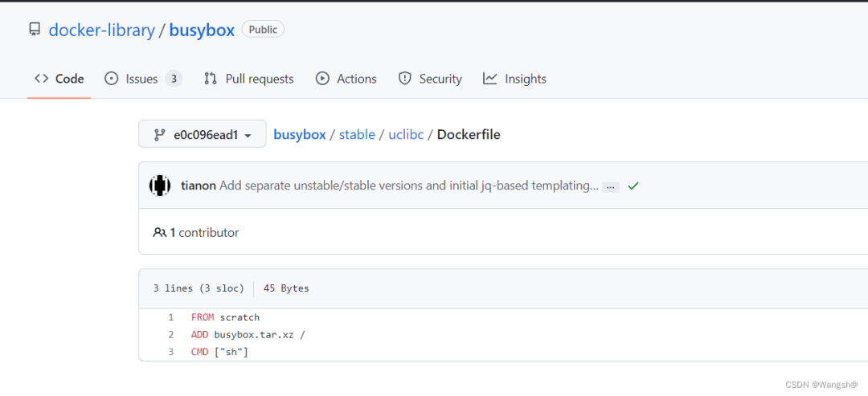Click tianon's avatar thumbnail
The width and height of the screenshot is (868, 396).
click(160, 186)
